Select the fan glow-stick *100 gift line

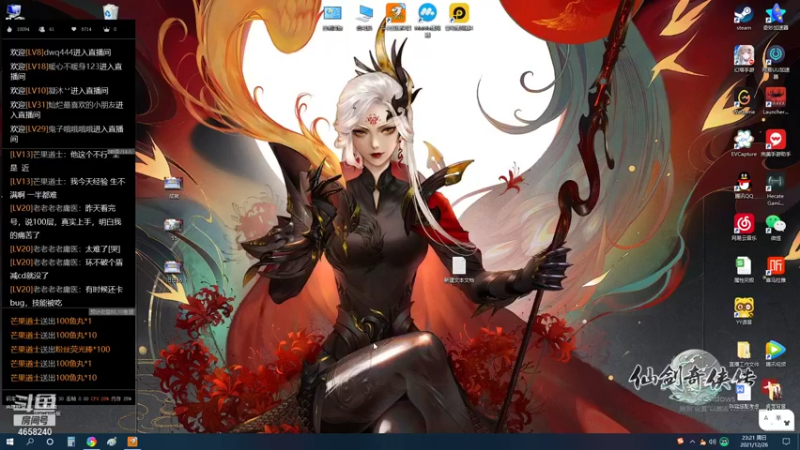click(x=60, y=349)
